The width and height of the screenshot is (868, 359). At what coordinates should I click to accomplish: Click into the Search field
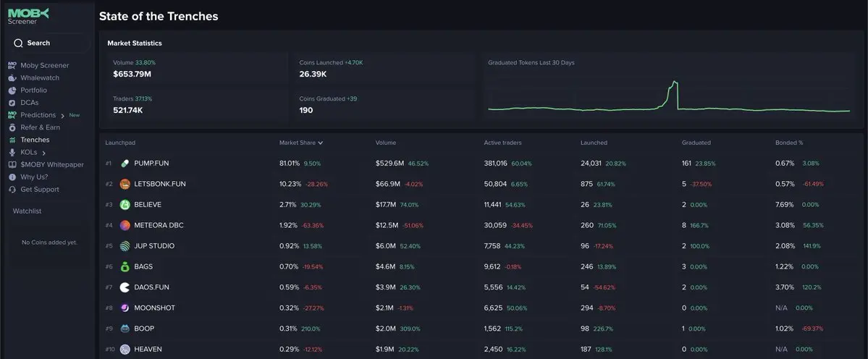click(49, 43)
